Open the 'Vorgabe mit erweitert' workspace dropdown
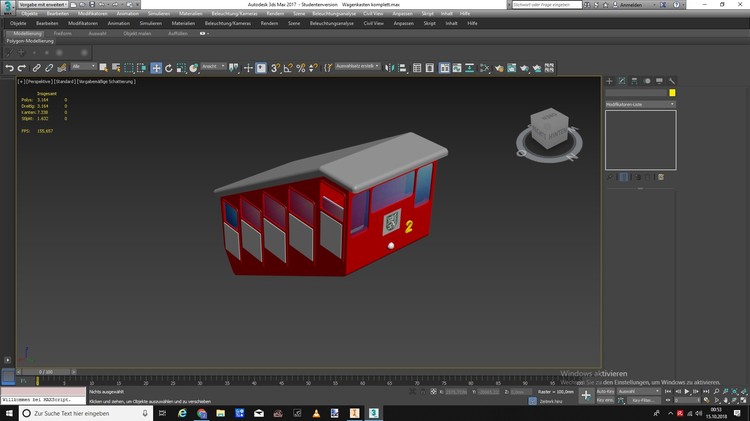 (42, 4)
